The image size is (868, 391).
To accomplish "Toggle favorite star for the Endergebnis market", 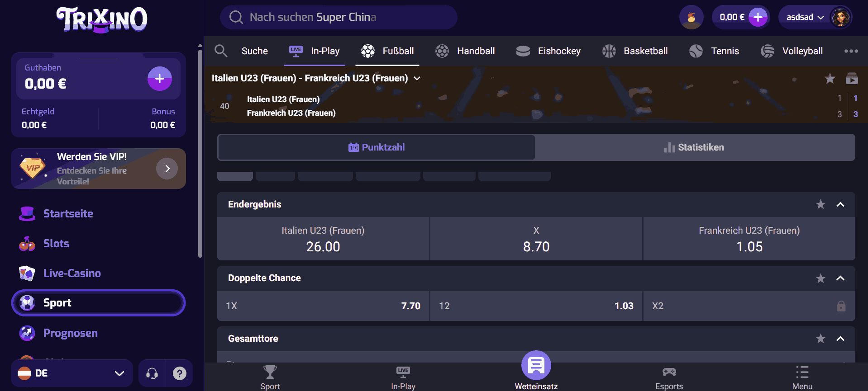I will 820,204.
